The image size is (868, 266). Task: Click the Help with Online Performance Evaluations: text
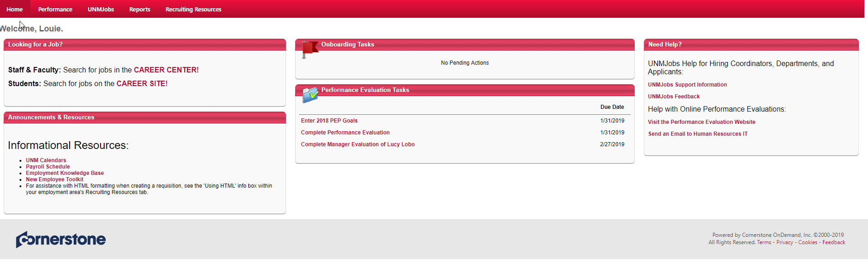pos(717,109)
